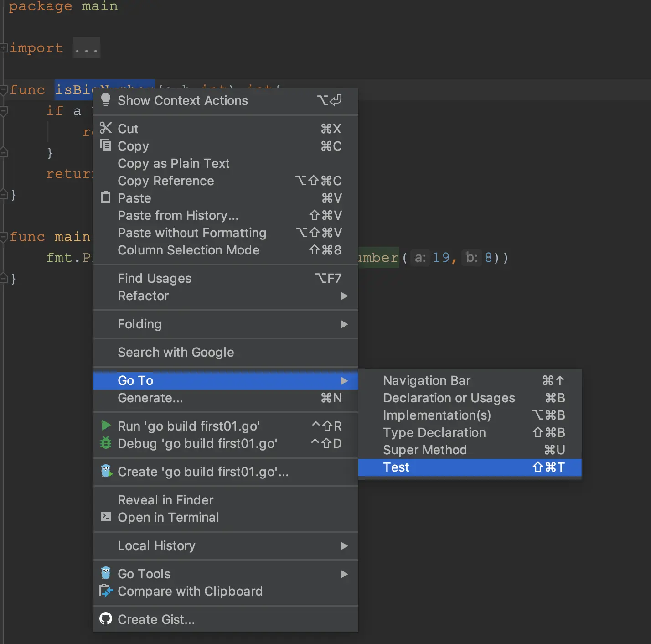The width and height of the screenshot is (651, 644).
Task: Click the green Debug bug icon
Action: point(106,443)
